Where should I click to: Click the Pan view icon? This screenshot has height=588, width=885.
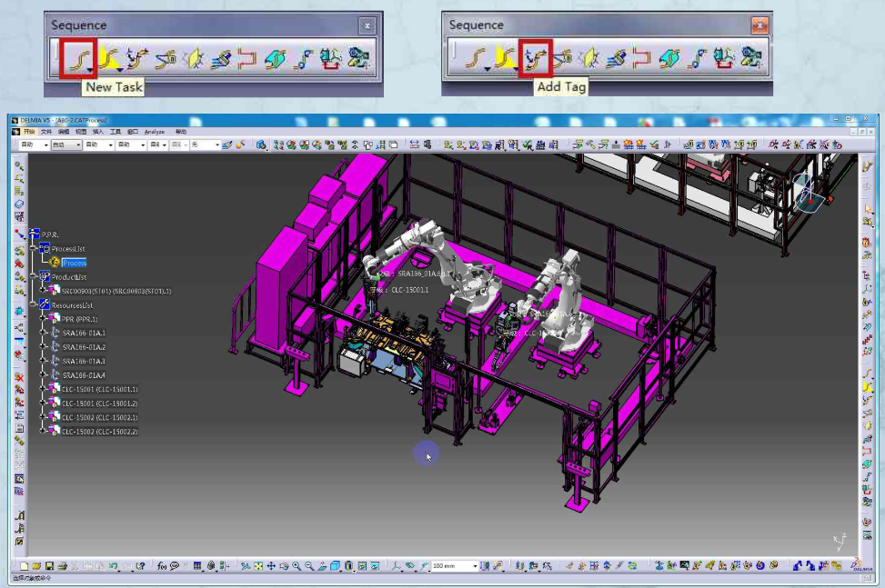271,565
